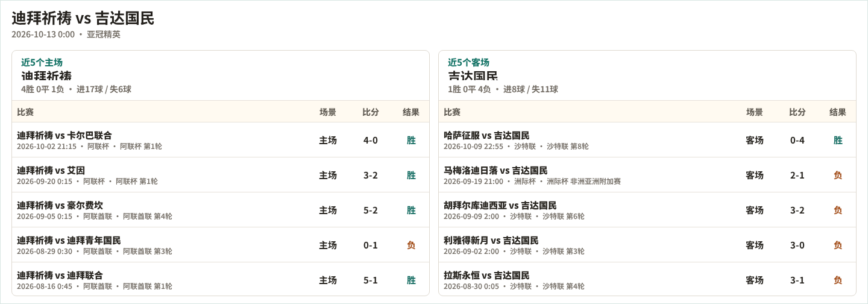Click result 胜 in 卡尔巴联合 row

tap(411, 140)
